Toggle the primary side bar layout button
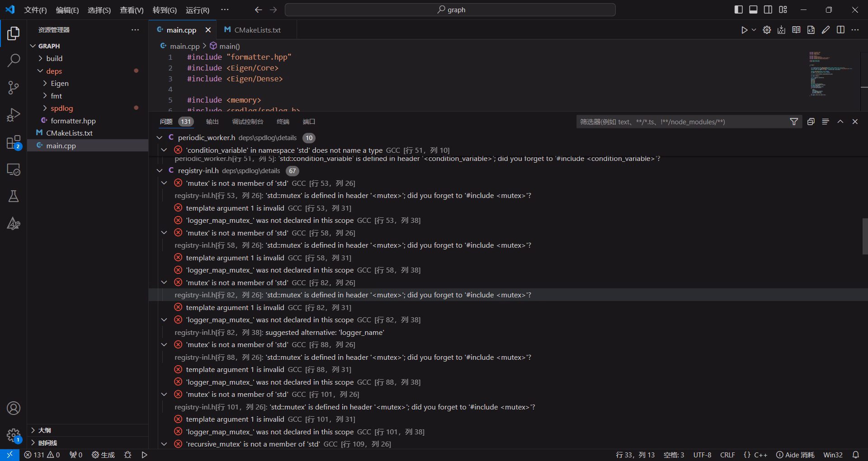This screenshot has width=868, height=461. tap(739, 9)
